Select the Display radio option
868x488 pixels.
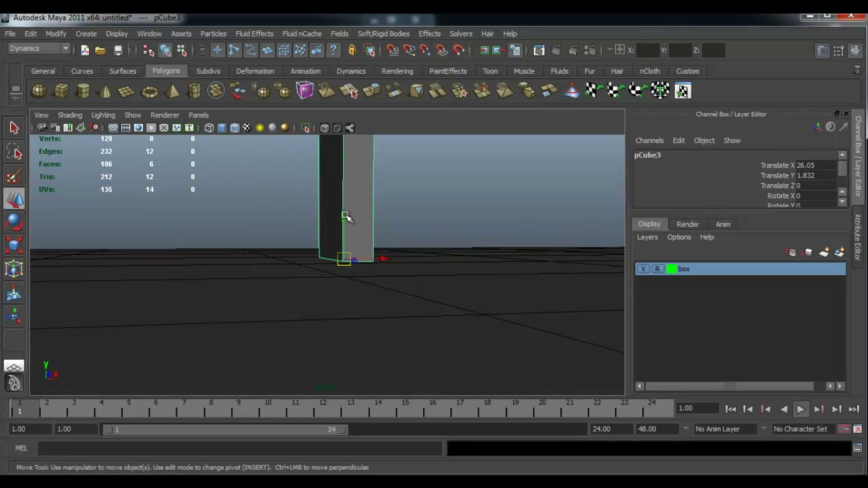point(649,224)
